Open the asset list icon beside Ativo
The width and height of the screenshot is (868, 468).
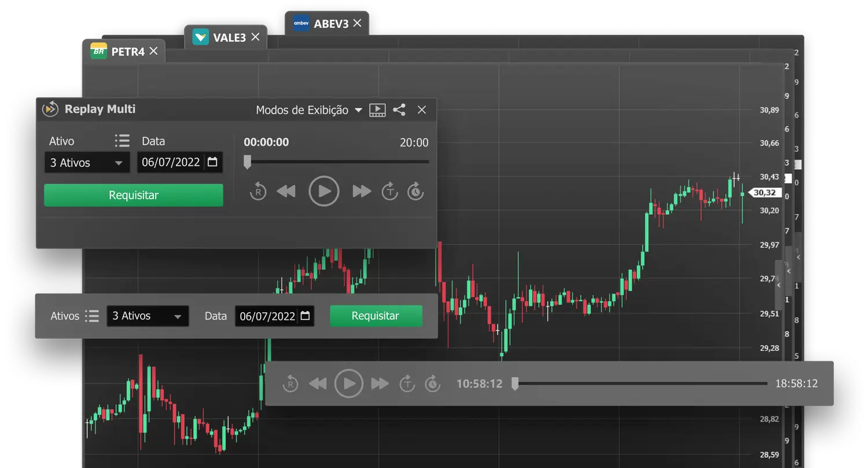click(x=122, y=141)
